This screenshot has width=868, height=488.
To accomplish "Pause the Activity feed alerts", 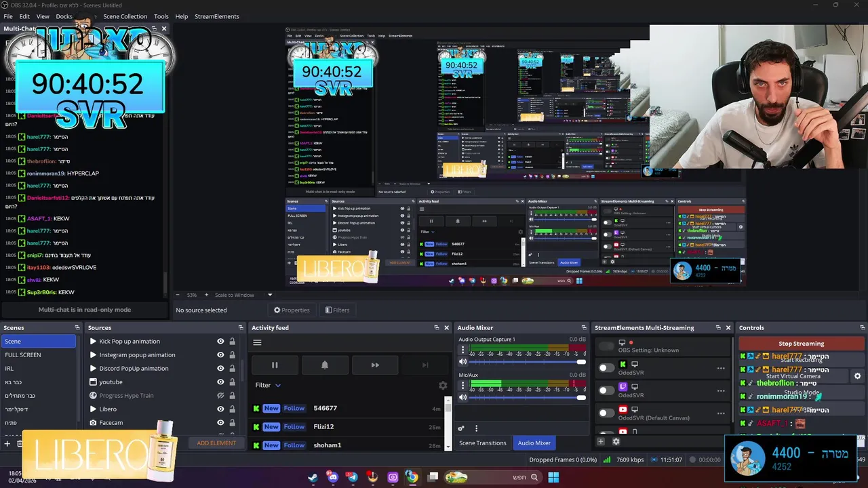I will (275, 365).
